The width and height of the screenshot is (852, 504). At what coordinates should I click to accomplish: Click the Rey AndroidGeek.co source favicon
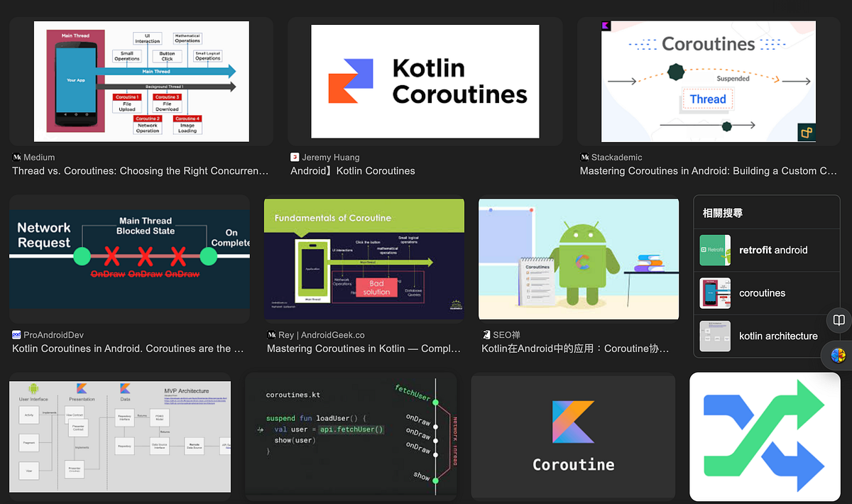pyautogui.click(x=270, y=334)
